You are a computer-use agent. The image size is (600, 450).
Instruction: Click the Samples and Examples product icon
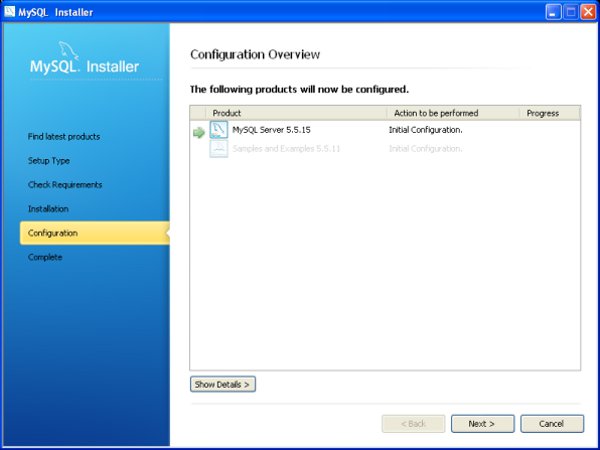pyautogui.click(x=218, y=148)
